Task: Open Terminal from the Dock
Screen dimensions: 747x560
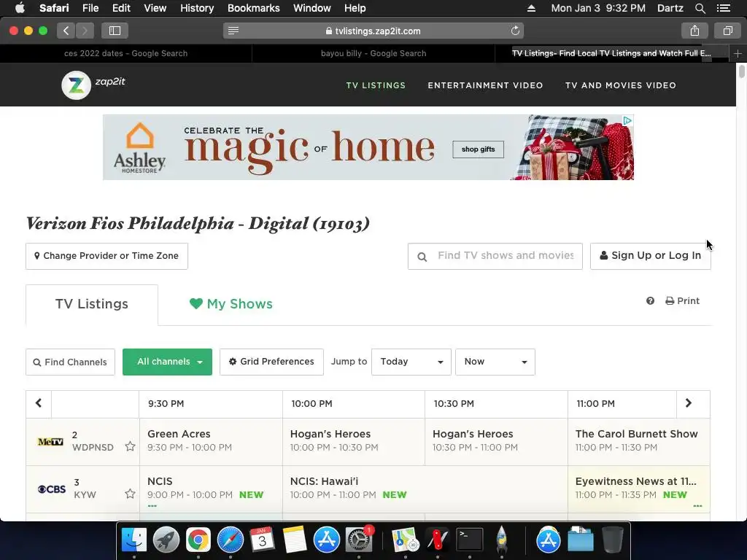Action: [470, 540]
